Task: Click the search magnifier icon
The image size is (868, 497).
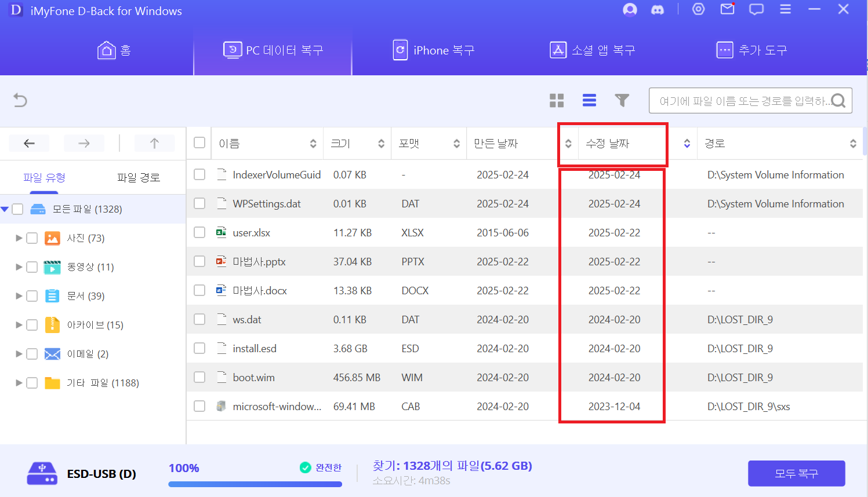Action: [838, 101]
